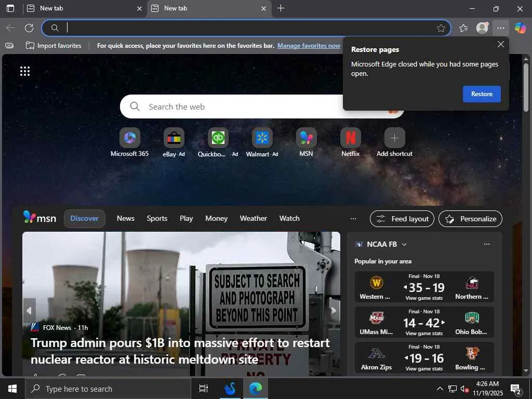The height and width of the screenshot is (399, 532).
Task: Open more feed categories ellipsis
Action: coord(353,219)
